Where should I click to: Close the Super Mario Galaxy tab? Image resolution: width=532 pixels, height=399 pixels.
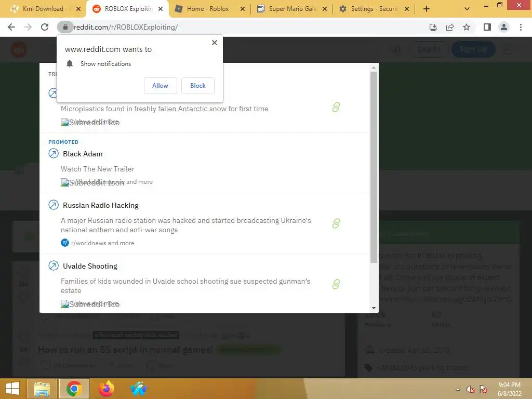pyautogui.click(x=325, y=9)
